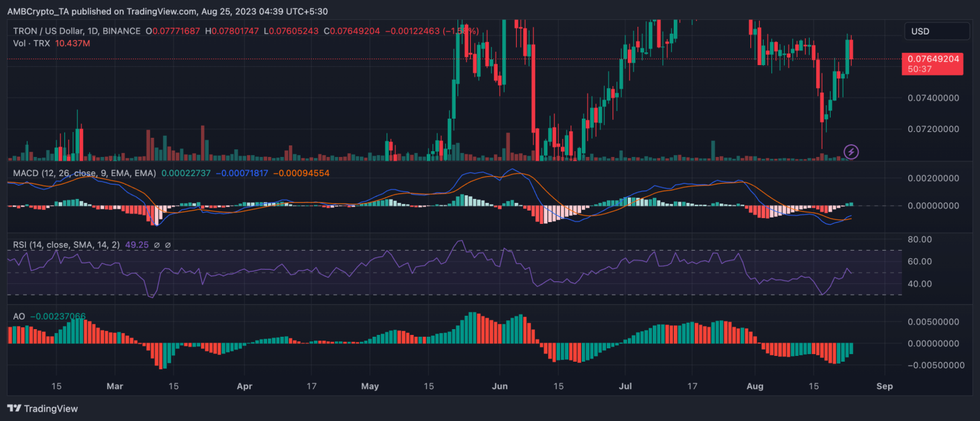Select the AO indicator legend
This screenshot has height=421, width=980.
(x=18, y=316)
